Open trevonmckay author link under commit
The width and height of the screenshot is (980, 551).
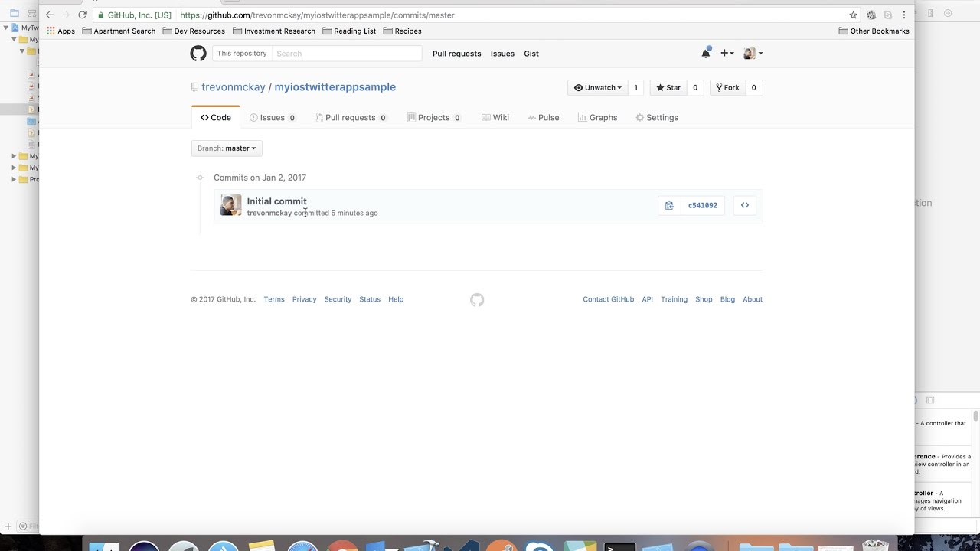coord(269,213)
